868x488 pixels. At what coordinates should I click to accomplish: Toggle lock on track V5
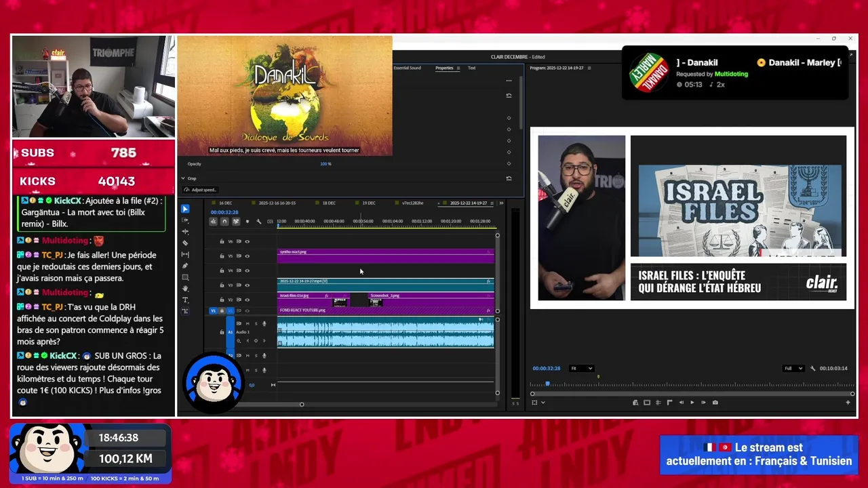tap(222, 256)
